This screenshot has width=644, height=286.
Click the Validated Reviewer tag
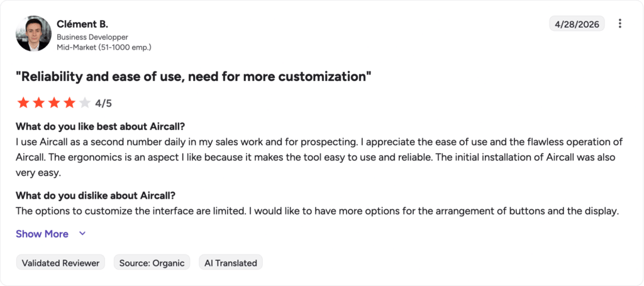(60, 263)
